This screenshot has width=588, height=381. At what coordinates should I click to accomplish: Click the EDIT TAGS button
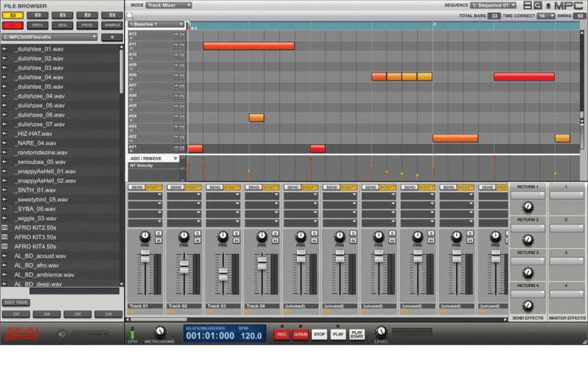click(15, 302)
